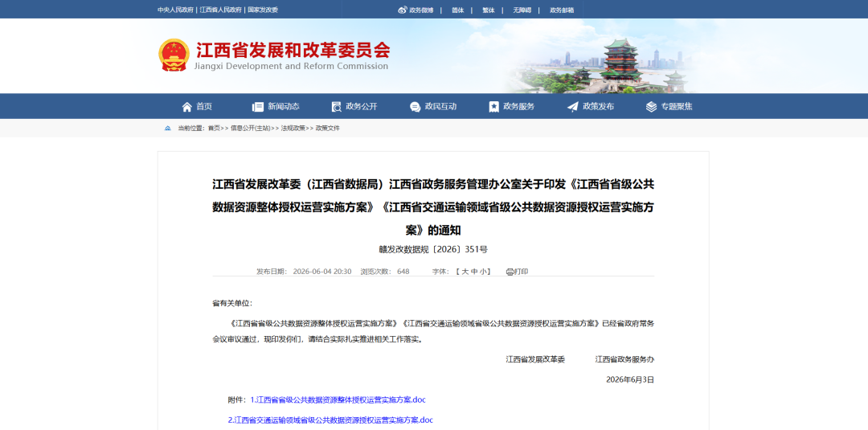Click the news icon beside 新闻动态
The width and height of the screenshot is (868, 430).
pyautogui.click(x=257, y=107)
